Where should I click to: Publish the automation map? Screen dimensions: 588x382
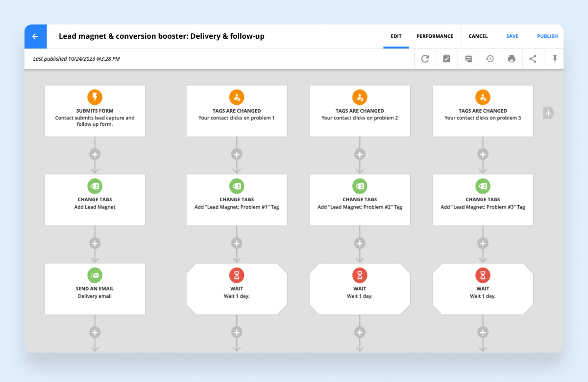547,36
